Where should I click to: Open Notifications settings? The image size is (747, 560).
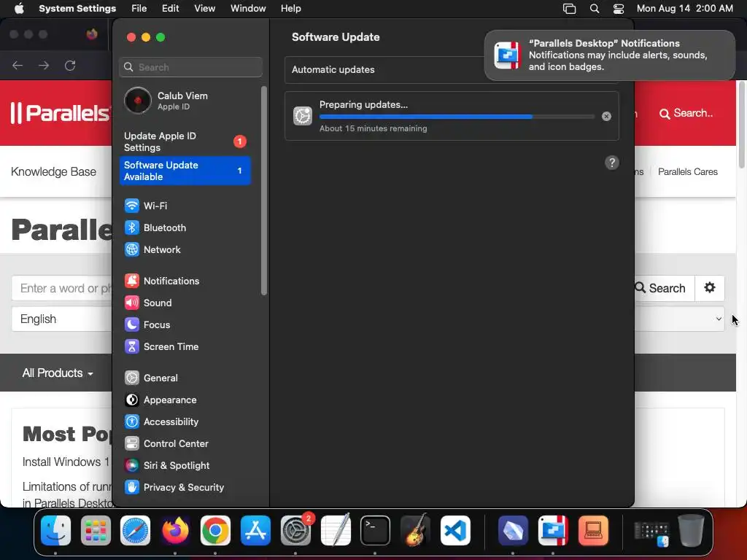tap(185, 281)
